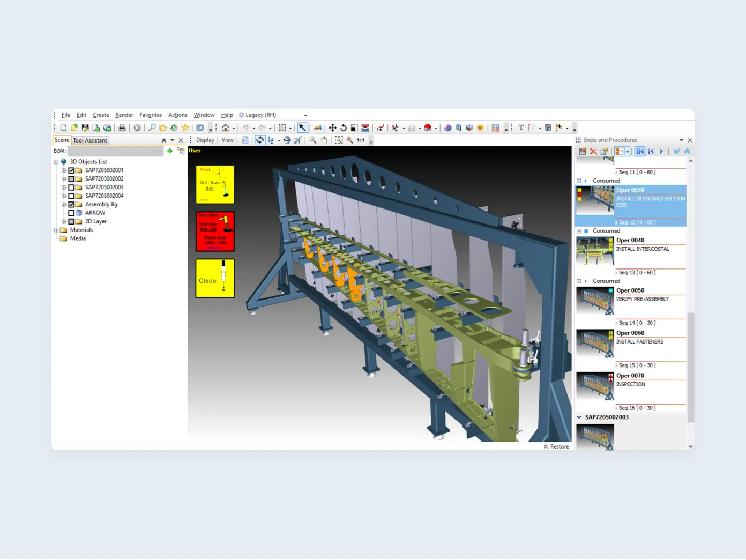The width and height of the screenshot is (746, 560).
Task: Expand the Materials folder node
Action: click(x=56, y=230)
